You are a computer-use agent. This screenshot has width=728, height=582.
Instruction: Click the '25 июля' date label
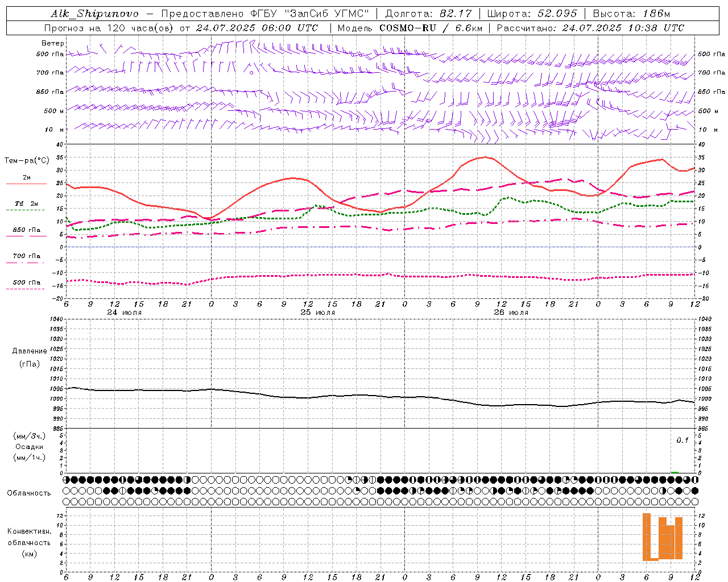click(318, 312)
